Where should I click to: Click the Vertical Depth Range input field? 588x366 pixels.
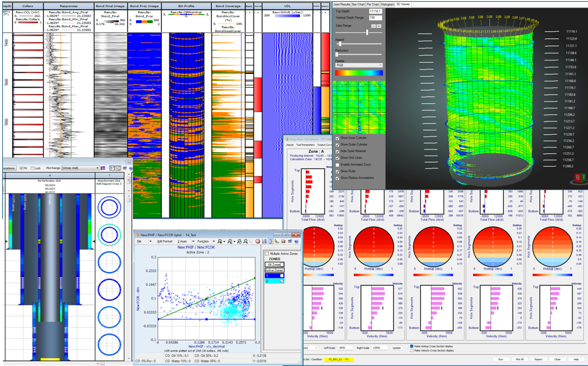[x=375, y=17]
